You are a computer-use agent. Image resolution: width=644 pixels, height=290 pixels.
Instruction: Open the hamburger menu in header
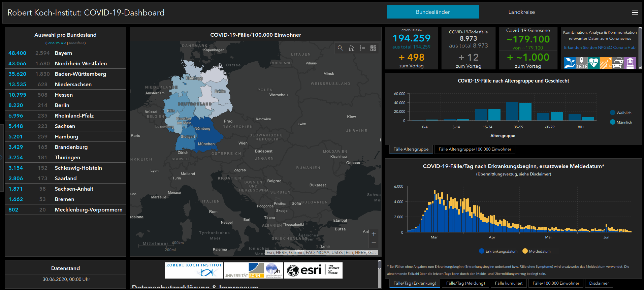[x=635, y=12]
